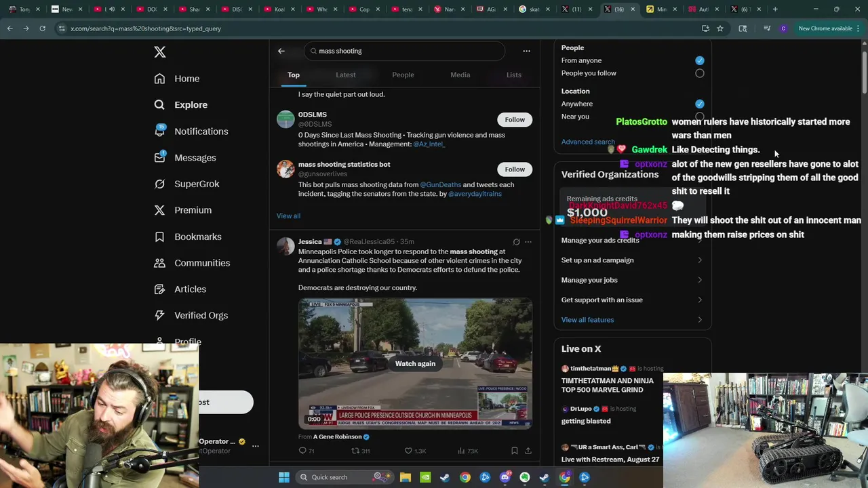Screen dimensions: 868x488
Task: Open @GunDeaths mention link
Action: [440, 185]
